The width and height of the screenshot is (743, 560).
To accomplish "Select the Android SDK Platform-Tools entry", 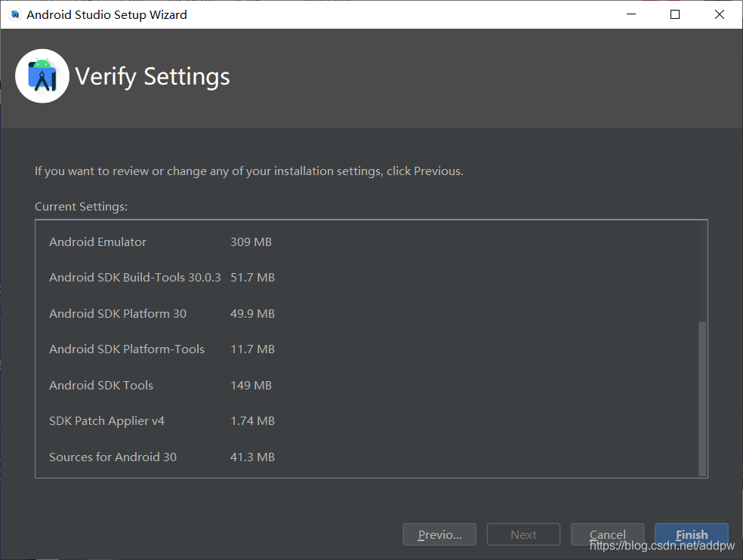I will 127,349.
